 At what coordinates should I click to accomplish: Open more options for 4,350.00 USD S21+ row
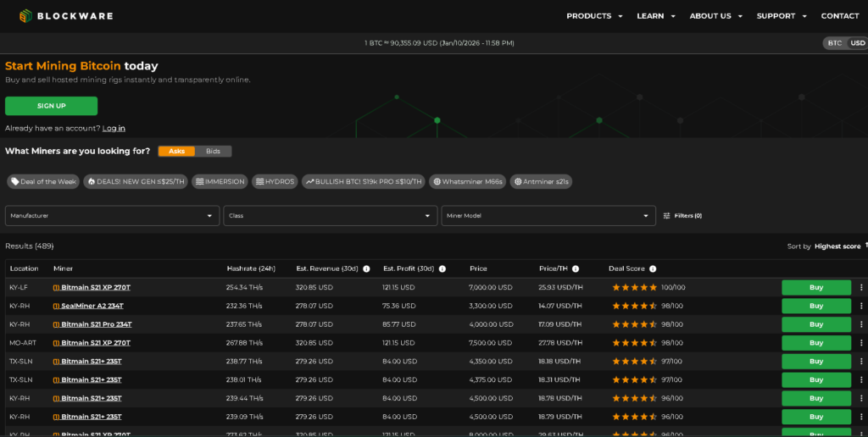[861, 362]
